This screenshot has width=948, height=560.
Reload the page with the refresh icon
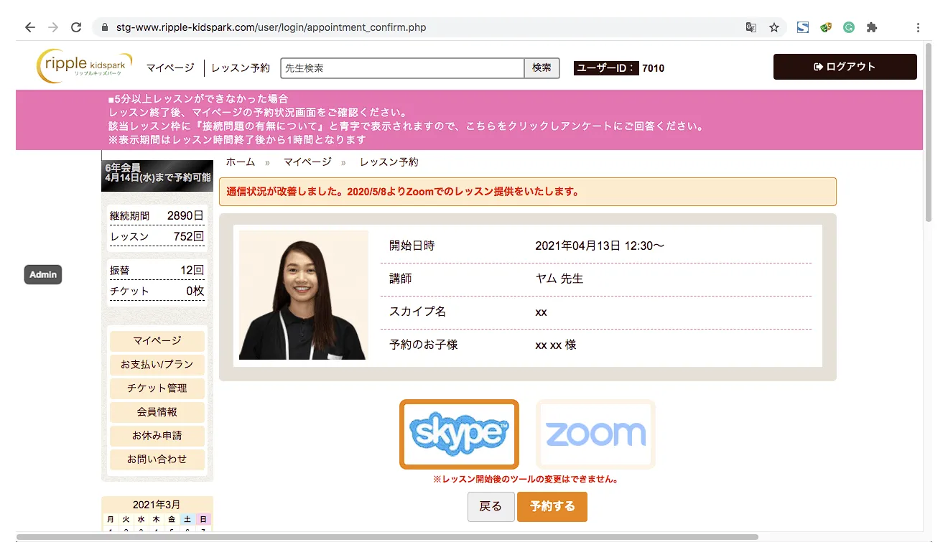[x=75, y=27]
